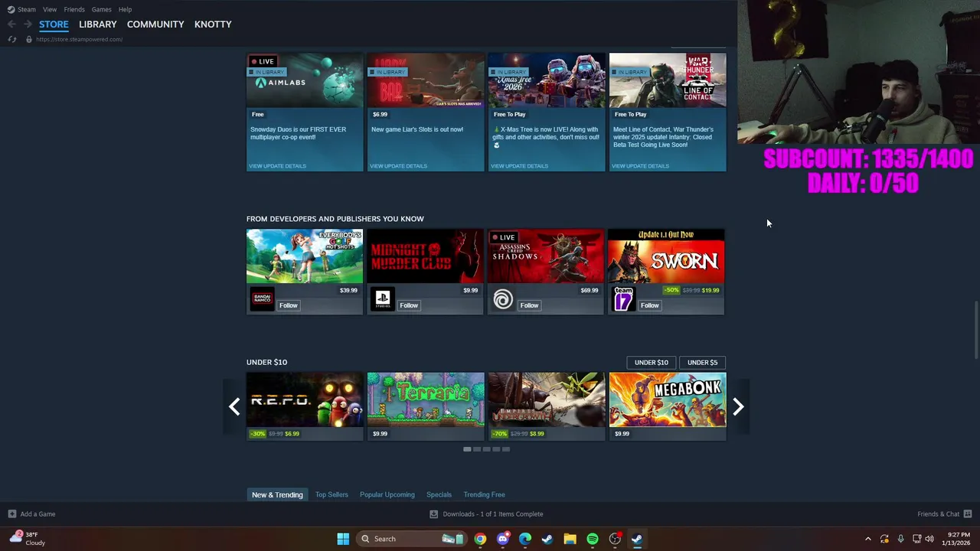Click the system tray volume icon

click(929, 539)
